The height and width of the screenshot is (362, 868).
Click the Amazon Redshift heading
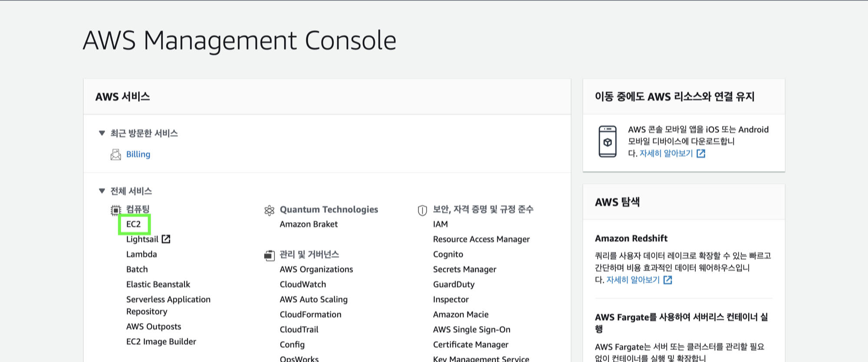click(x=631, y=238)
